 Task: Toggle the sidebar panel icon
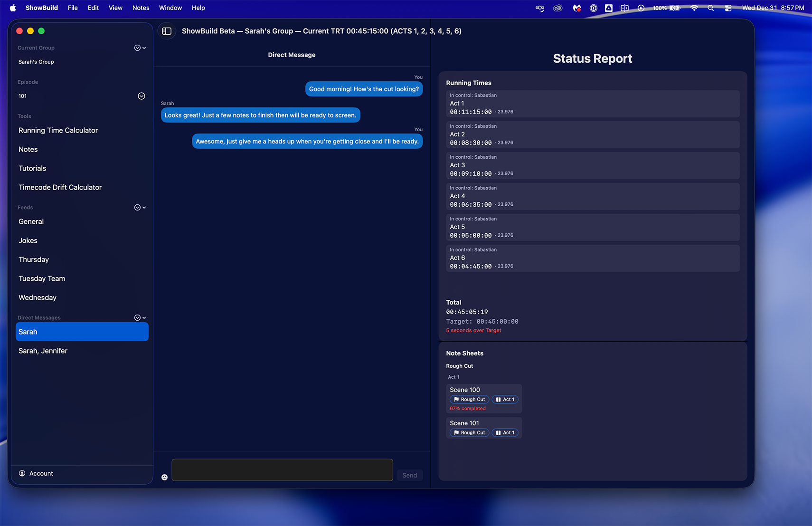[x=167, y=31]
